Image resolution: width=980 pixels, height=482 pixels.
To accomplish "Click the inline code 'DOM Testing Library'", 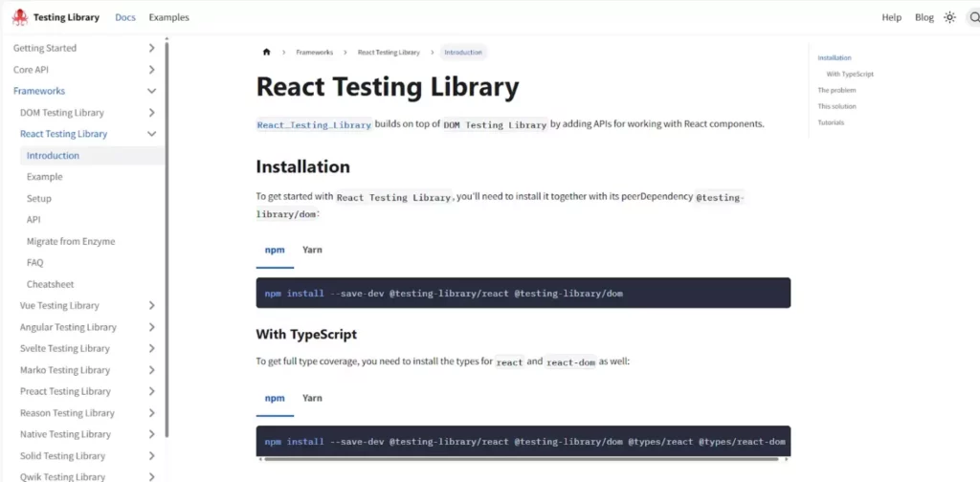I will tap(496, 125).
